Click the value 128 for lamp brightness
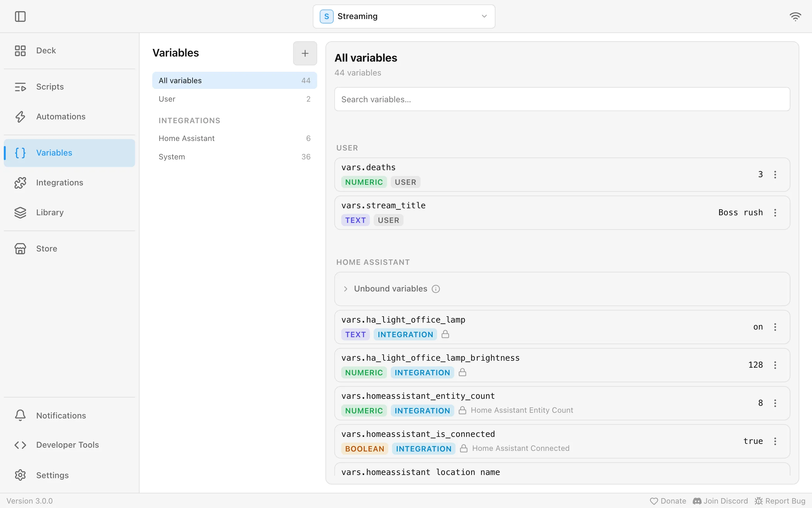Viewport: 812px width, 508px height. coord(756,365)
